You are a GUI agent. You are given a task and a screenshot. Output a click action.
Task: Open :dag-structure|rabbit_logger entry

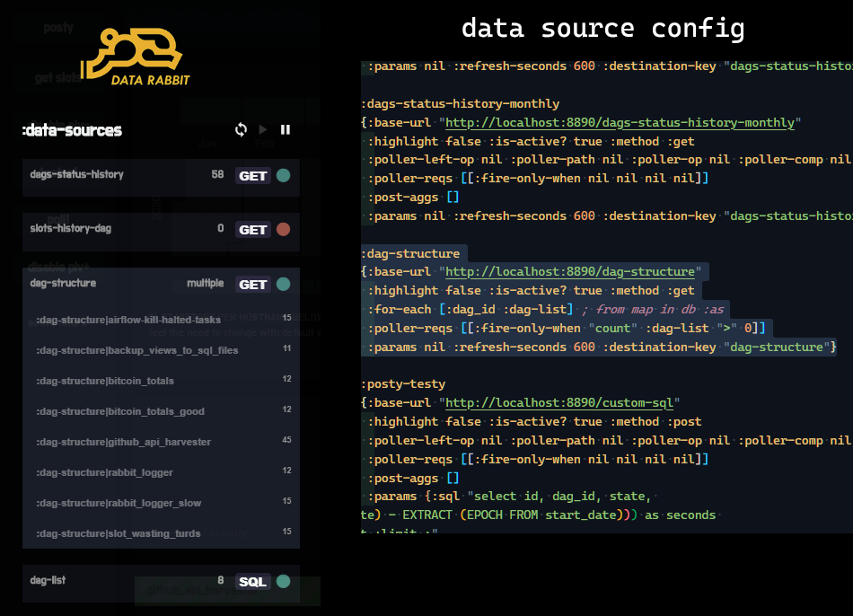pyautogui.click(x=163, y=471)
